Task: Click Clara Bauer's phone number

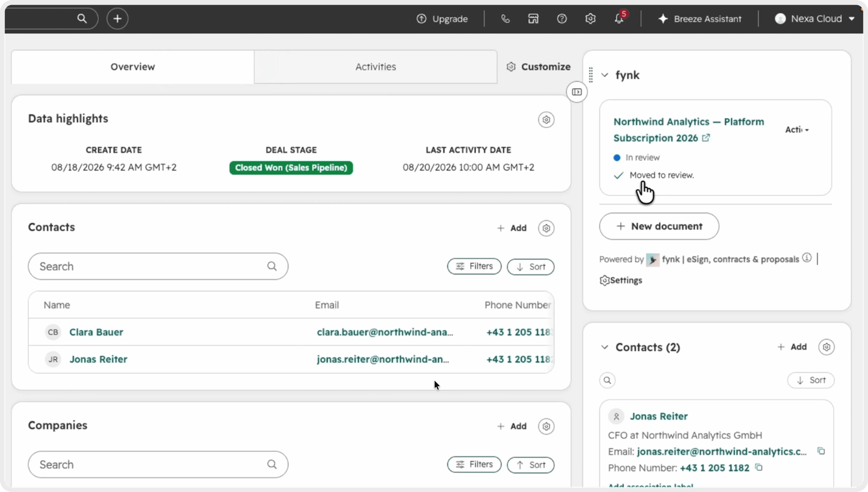Action: (x=519, y=332)
